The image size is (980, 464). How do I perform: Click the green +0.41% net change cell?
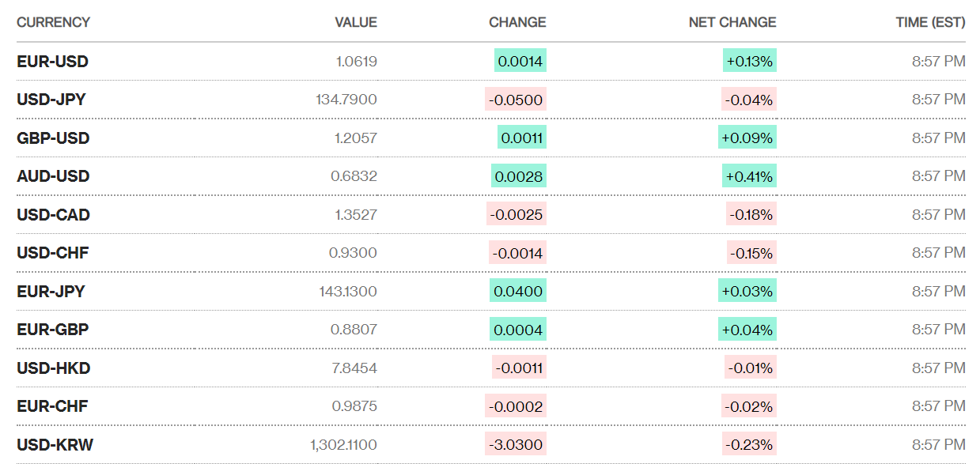click(x=749, y=176)
